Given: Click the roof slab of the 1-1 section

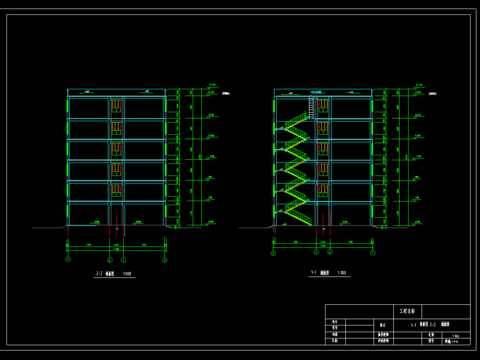Looking at the screenshot, I should click(323, 97).
